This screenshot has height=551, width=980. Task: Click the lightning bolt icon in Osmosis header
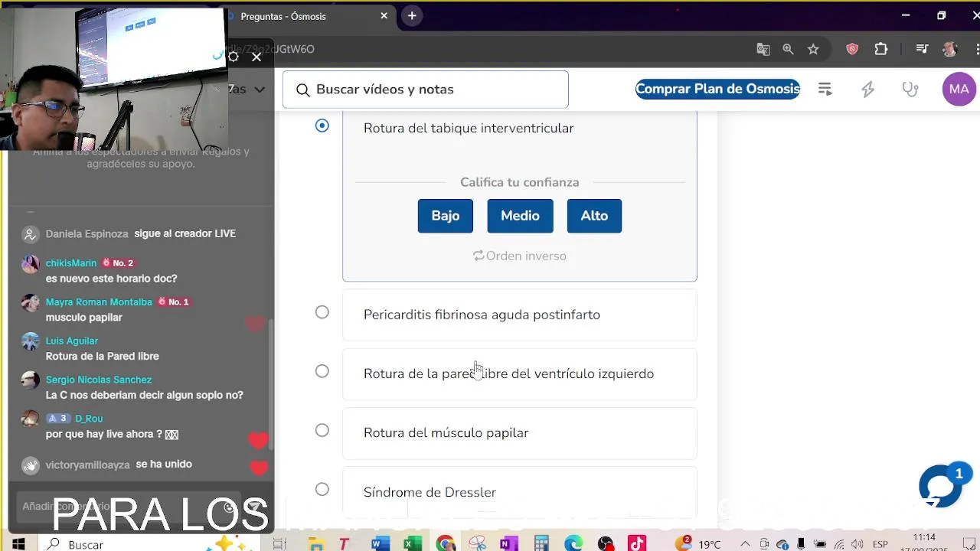tap(867, 90)
